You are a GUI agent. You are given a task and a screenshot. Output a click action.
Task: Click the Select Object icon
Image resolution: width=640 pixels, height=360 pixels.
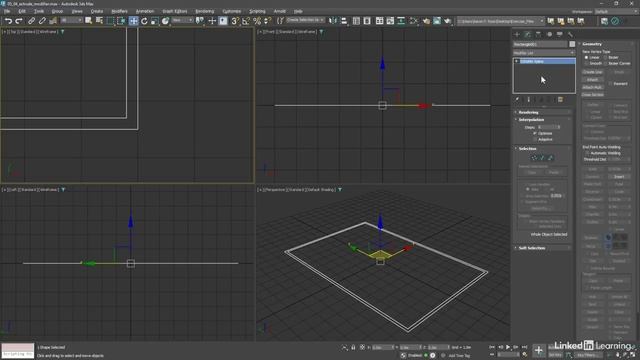point(88,21)
